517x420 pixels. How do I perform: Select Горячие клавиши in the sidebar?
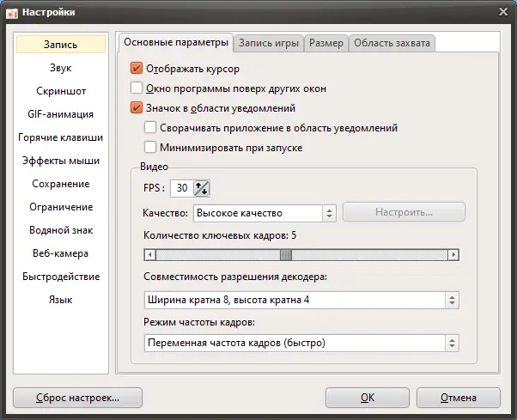tap(61, 137)
